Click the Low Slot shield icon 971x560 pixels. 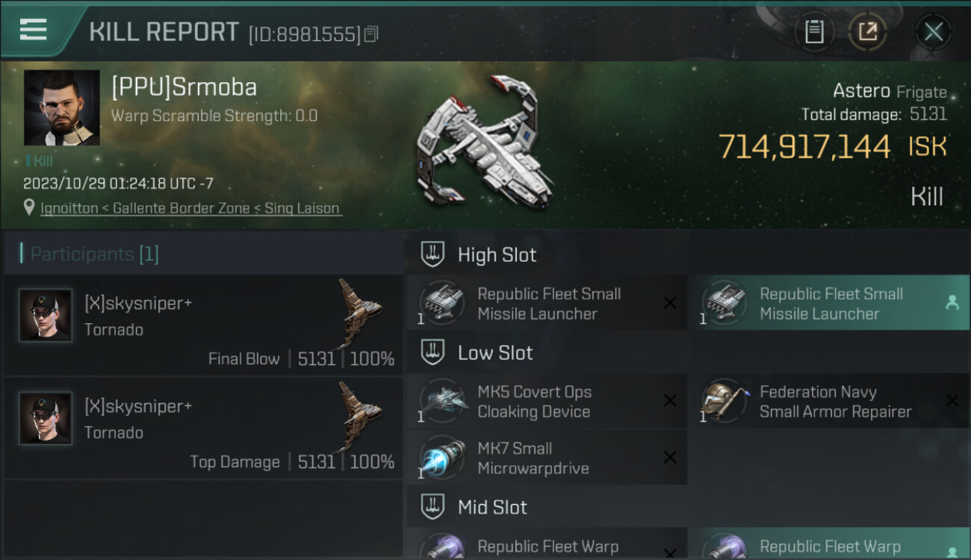click(432, 352)
